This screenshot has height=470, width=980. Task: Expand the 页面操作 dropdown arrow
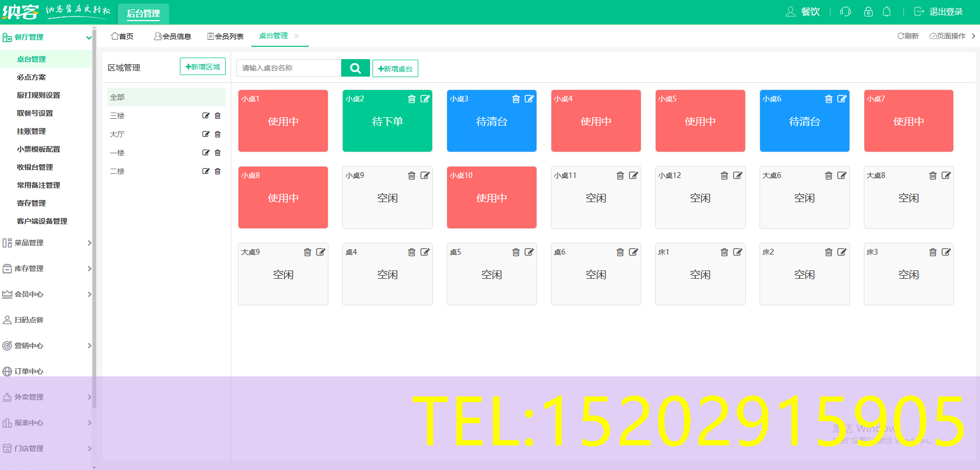973,36
